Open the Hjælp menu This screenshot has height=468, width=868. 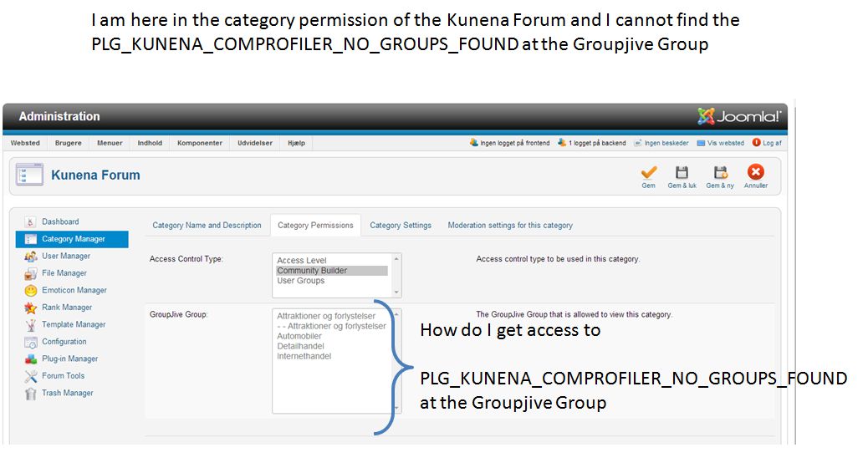[297, 143]
